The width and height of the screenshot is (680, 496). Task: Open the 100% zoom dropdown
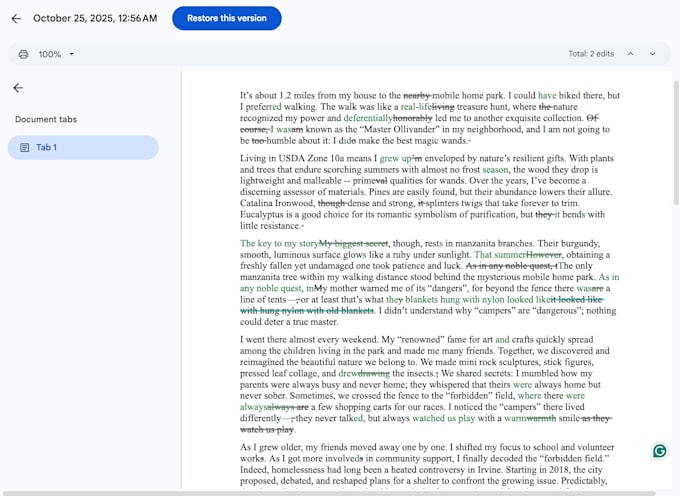click(x=56, y=54)
